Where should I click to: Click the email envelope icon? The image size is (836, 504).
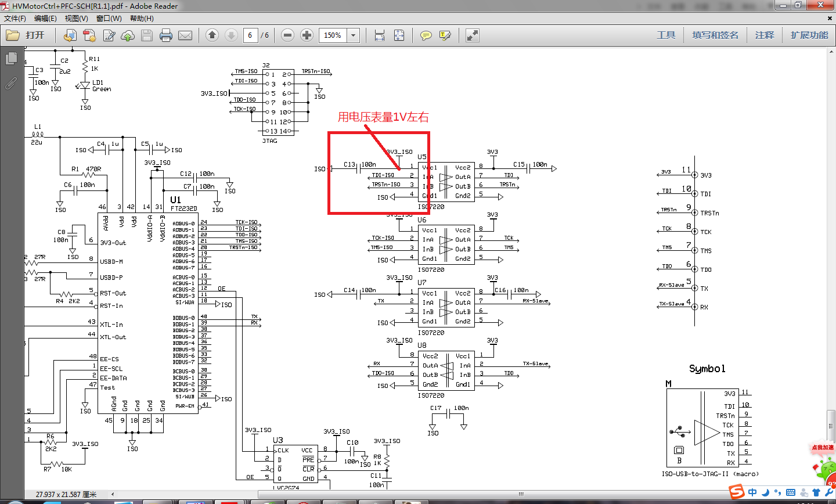click(185, 35)
